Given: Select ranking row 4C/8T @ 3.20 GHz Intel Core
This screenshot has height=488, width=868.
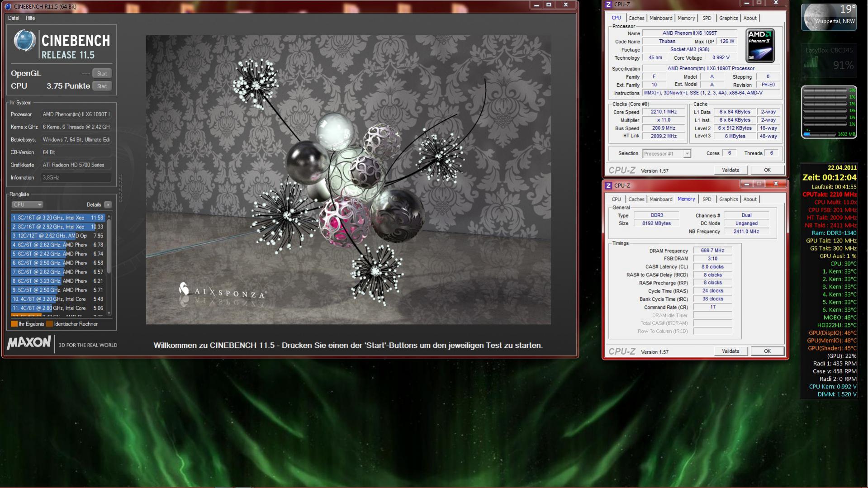Looking at the screenshot, I should click(58, 299).
